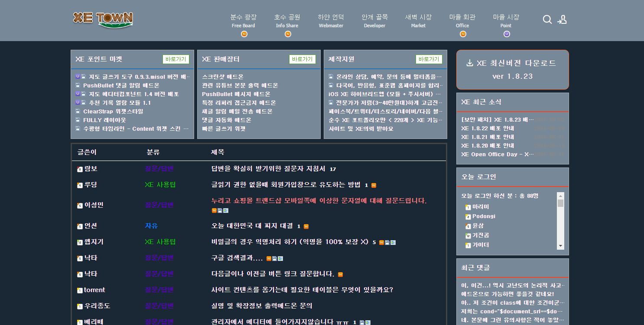
Task: Click the scrollbar down arrow in 오늘 로그인 panel
Action: pos(560,246)
